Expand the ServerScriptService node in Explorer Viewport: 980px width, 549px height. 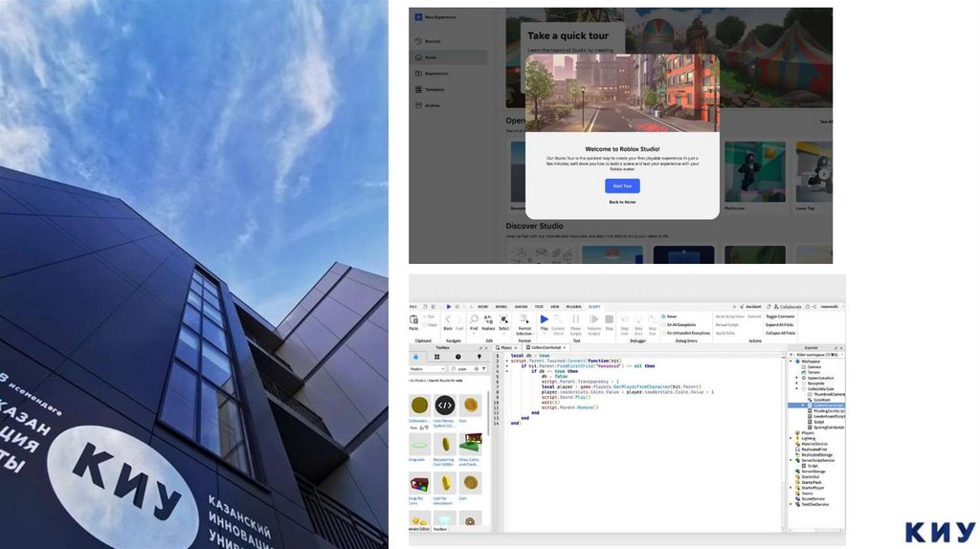792,460
